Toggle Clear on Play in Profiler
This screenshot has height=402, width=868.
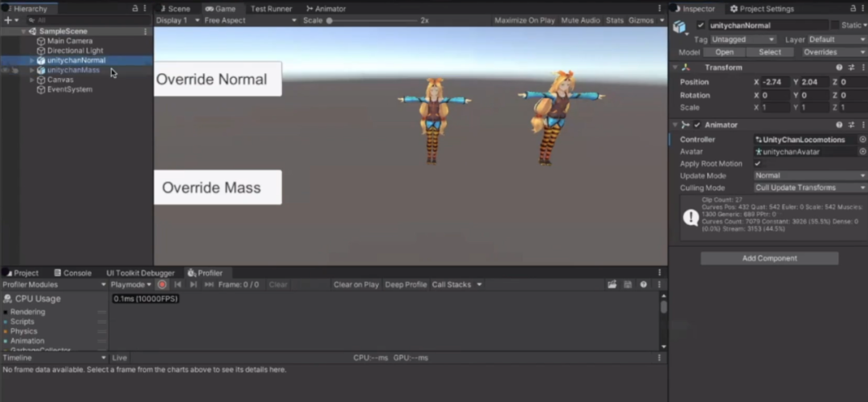[x=356, y=285]
